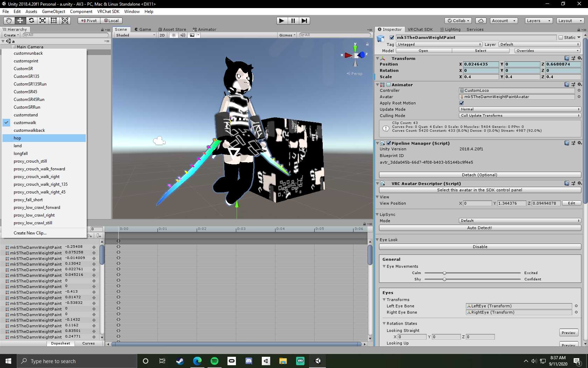Collapse the Transform component
The width and height of the screenshot is (588, 368).
(378, 59)
